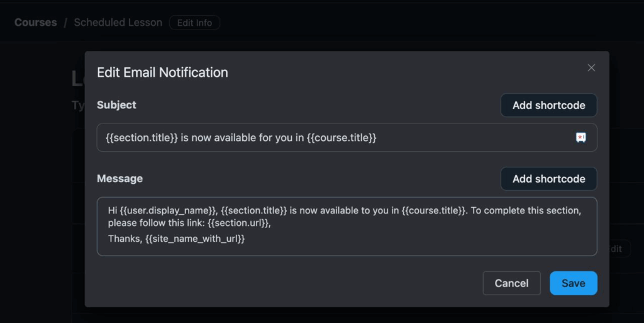Screen dimensions: 644x323
Task: Select the Scheduled Lesson breadcrumb
Action: tap(118, 23)
